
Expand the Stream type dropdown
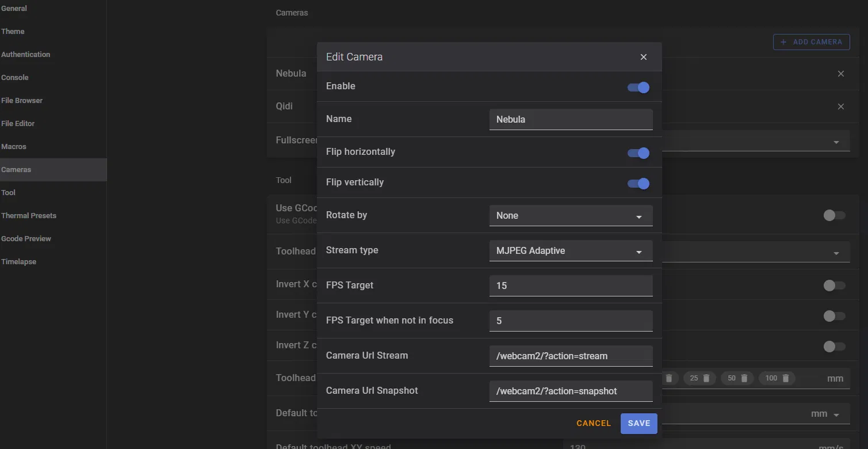click(571, 251)
